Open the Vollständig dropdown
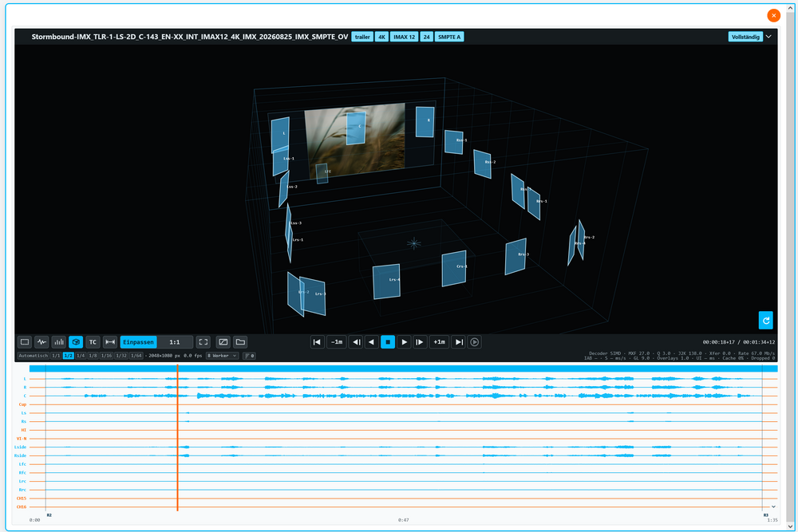The width and height of the screenshot is (798, 532). coord(745,37)
